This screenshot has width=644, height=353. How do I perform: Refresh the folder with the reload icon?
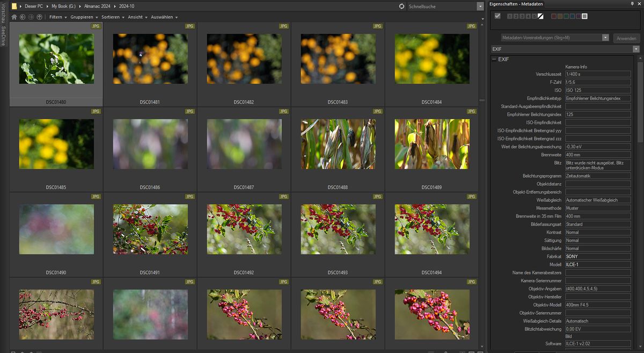pyautogui.click(x=402, y=6)
